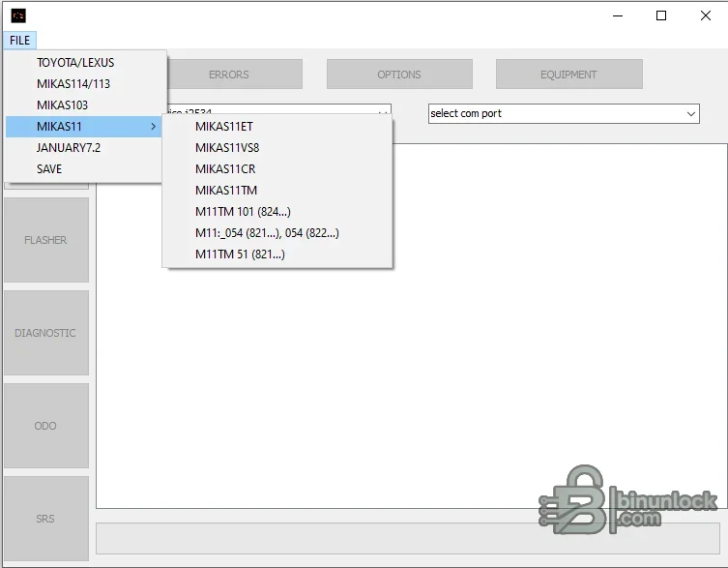Image resolution: width=728 pixels, height=568 pixels.
Task: Open the ODO section
Action: pyautogui.click(x=46, y=426)
